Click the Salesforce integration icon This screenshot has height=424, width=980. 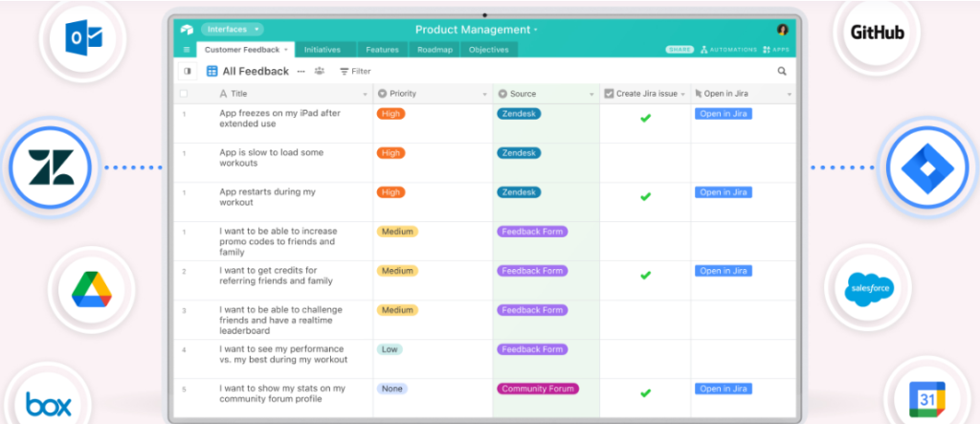pyautogui.click(x=868, y=288)
